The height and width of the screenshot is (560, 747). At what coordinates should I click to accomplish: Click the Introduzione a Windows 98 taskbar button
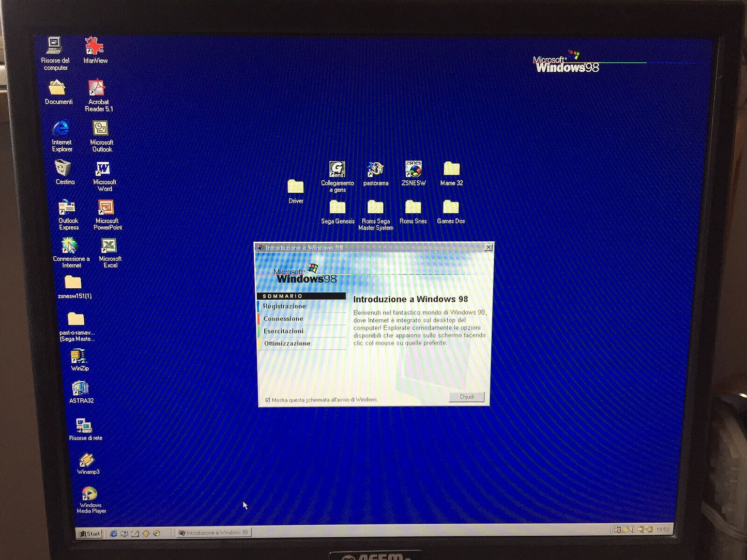coord(214,532)
